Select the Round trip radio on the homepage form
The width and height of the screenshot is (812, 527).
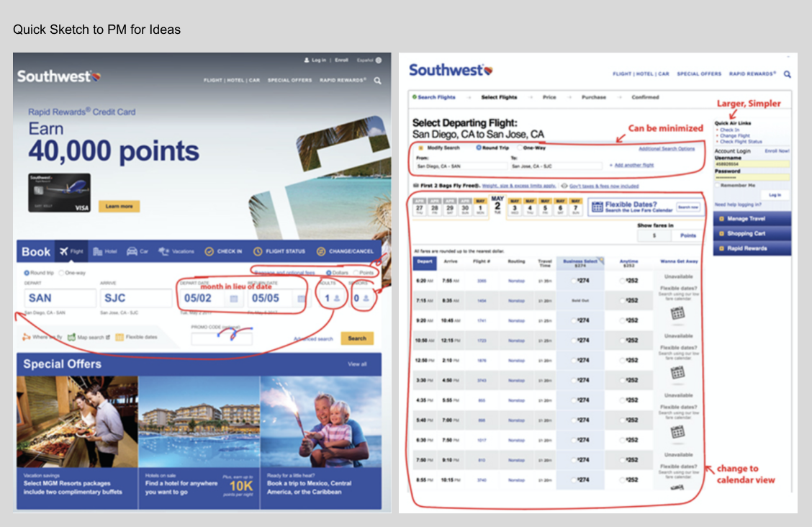(x=27, y=273)
